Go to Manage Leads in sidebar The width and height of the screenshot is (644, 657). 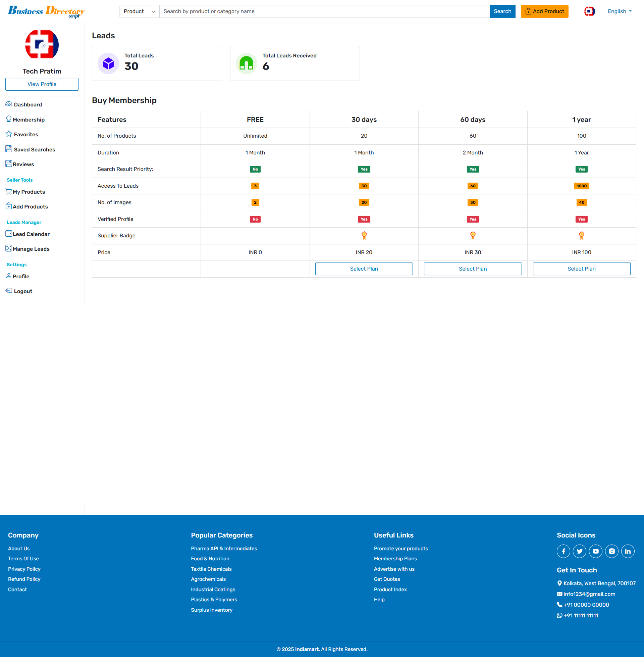coord(31,249)
